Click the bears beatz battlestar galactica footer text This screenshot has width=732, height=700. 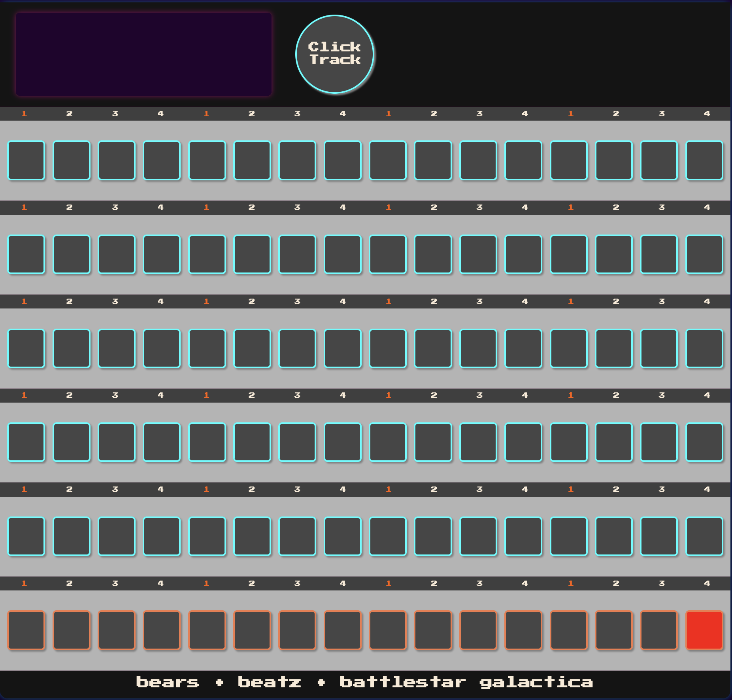(365, 682)
